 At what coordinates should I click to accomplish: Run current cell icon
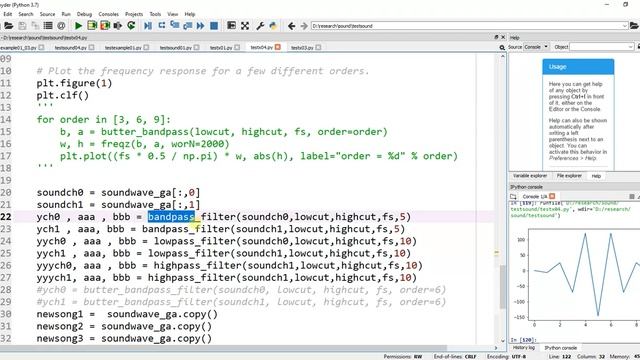point(92,26)
